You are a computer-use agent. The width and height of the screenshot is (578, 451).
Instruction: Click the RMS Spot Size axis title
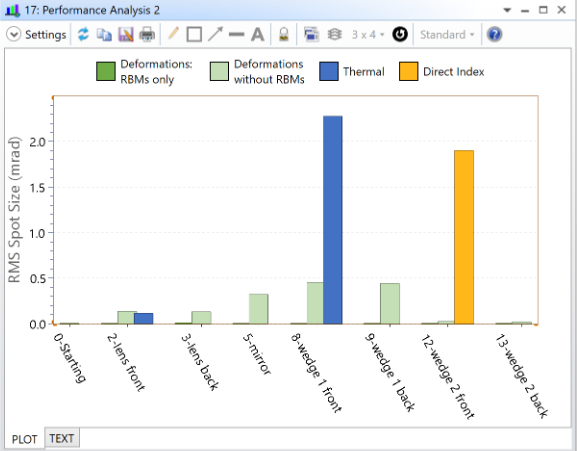click(x=14, y=210)
